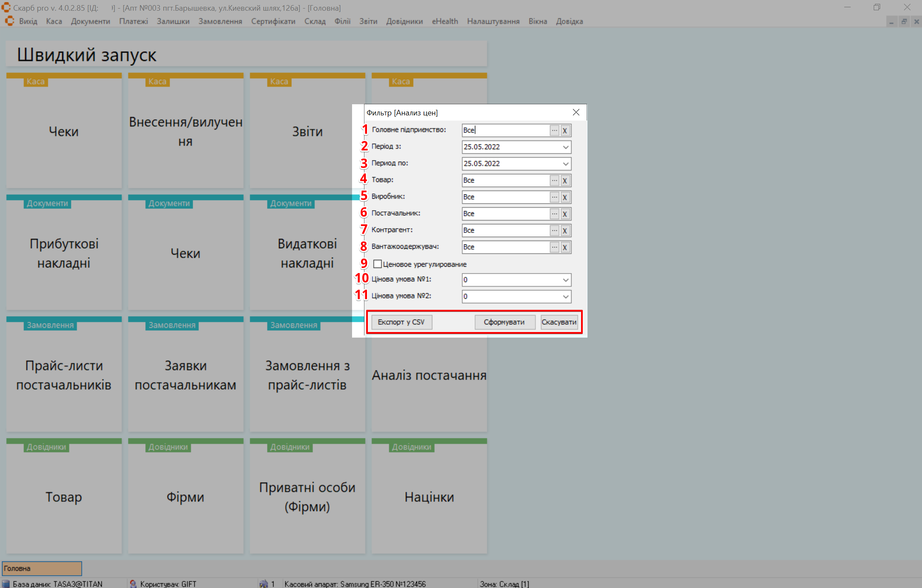The width and height of the screenshot is (922, 588).
Task: Click Експорт у CSV button
Action: [x=401, y=322]
